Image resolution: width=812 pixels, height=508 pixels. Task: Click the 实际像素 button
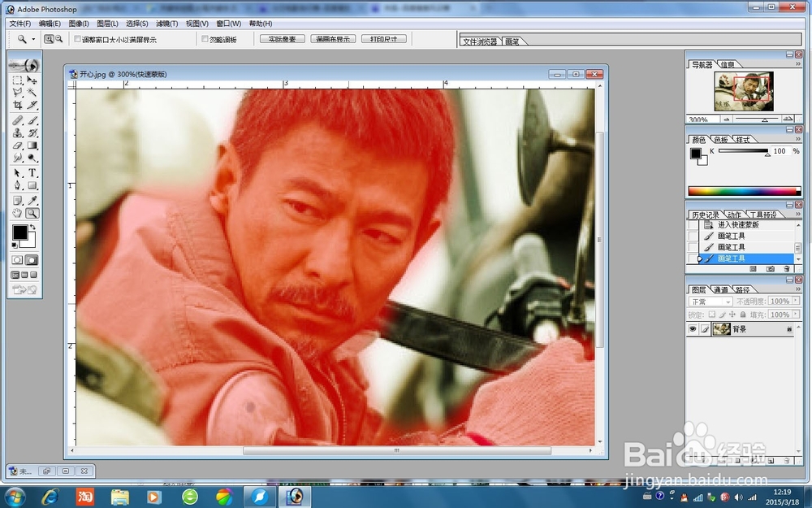coord(283,39)
